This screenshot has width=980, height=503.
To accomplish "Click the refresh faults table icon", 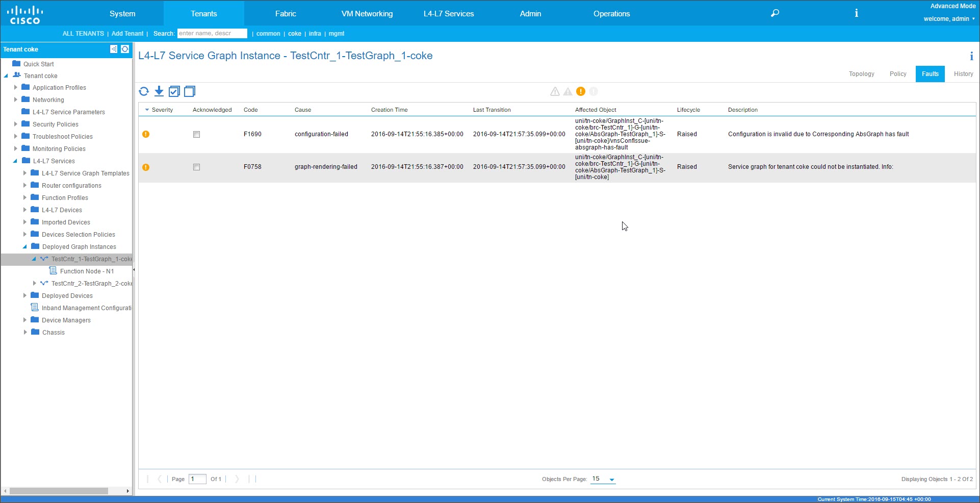I will coord(144,91).
